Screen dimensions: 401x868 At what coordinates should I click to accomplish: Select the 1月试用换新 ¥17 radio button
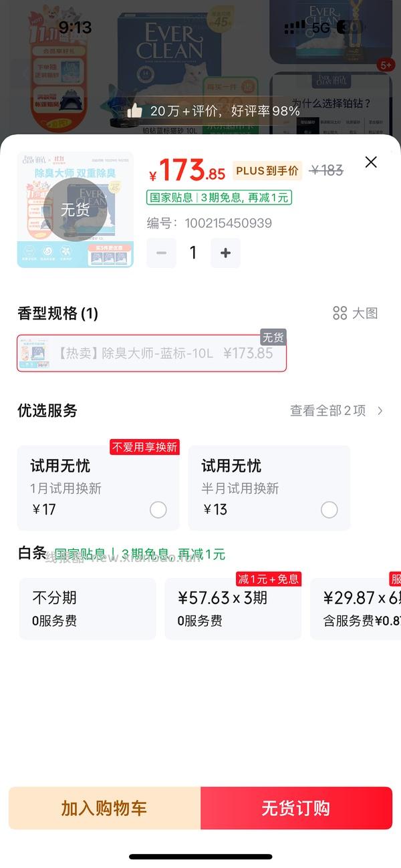[x=158, y=509]
